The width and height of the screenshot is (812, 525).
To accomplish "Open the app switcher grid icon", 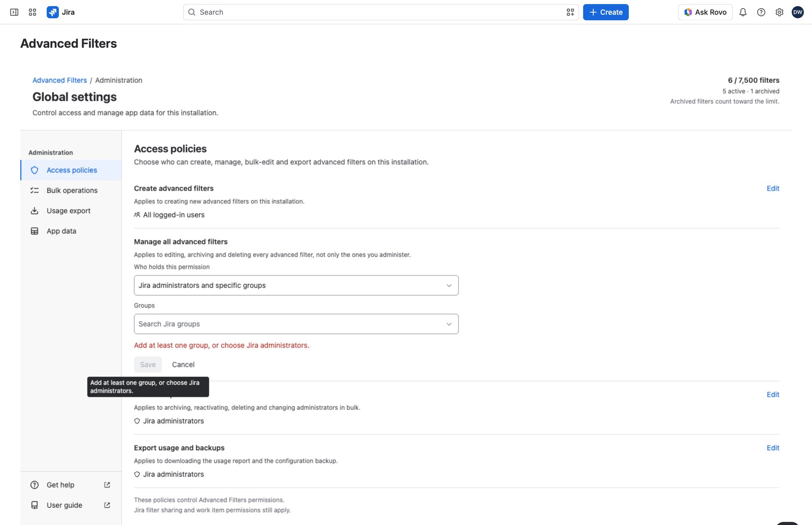I will click(x=32, y=12).
